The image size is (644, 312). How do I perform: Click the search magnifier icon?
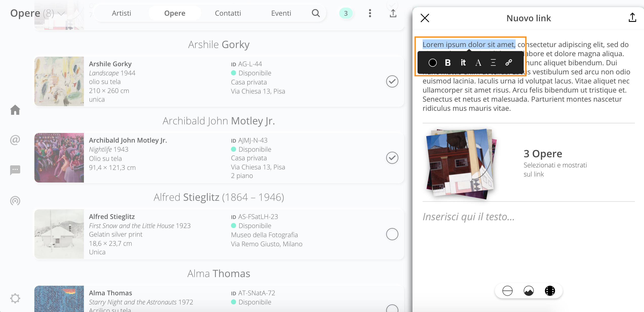[316, 13]
